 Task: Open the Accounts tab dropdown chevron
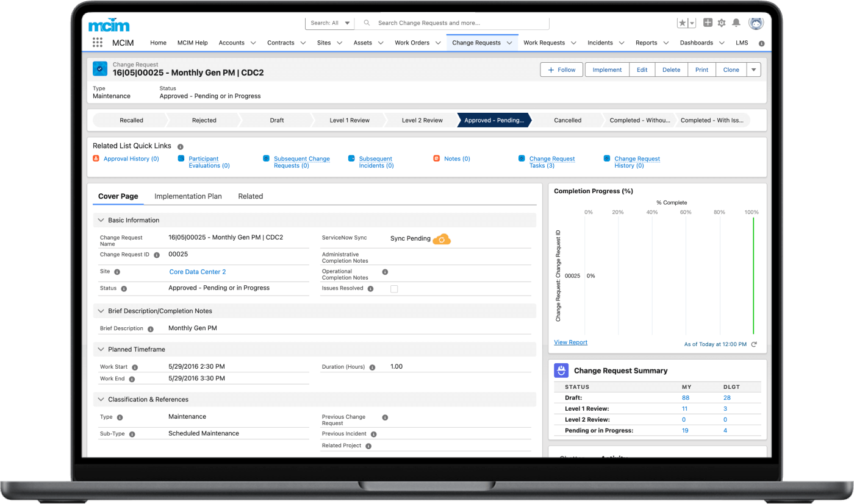click(x=253, y=43)
